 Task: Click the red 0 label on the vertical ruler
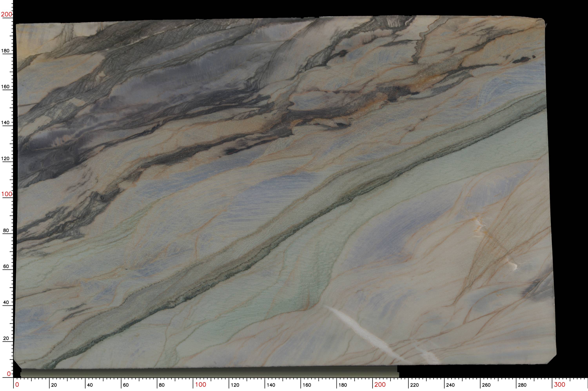click(9, 374)
